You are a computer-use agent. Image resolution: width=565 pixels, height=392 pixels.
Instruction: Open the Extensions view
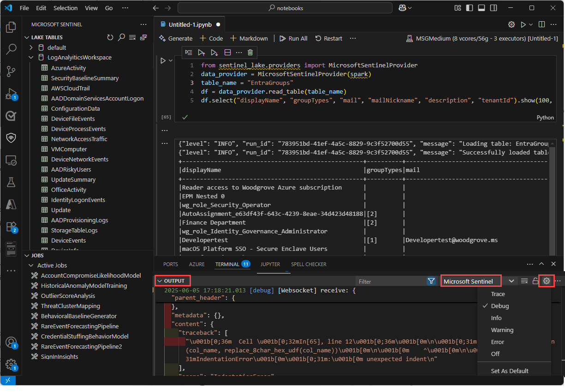(x=11, y=226)
